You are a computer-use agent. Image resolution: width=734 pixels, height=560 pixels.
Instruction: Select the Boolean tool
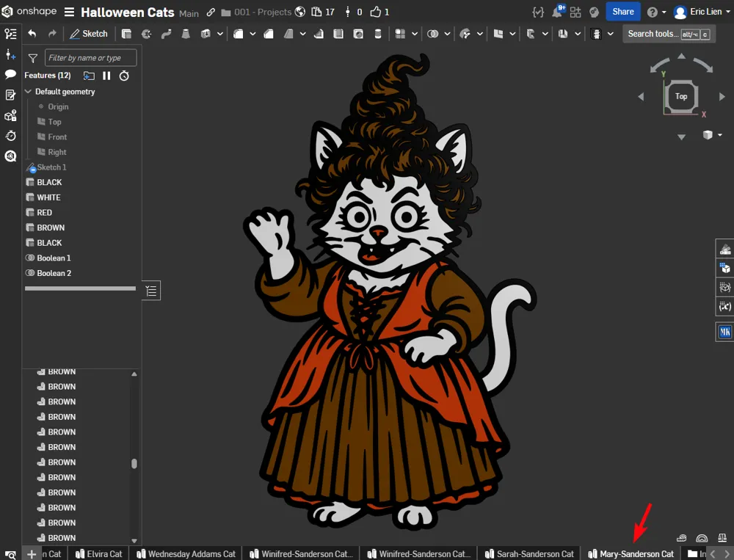point(432,34)
